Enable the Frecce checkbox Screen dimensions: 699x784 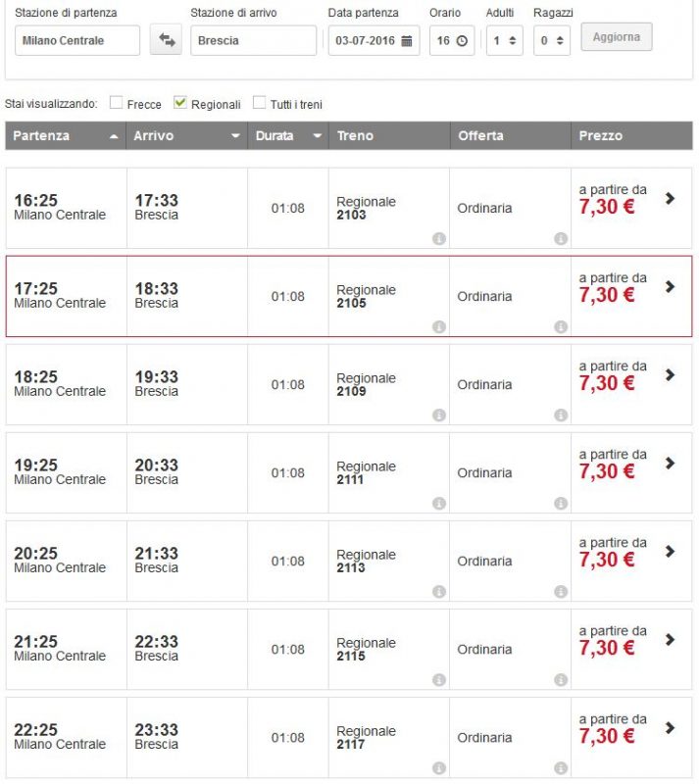tap(116, 103)
